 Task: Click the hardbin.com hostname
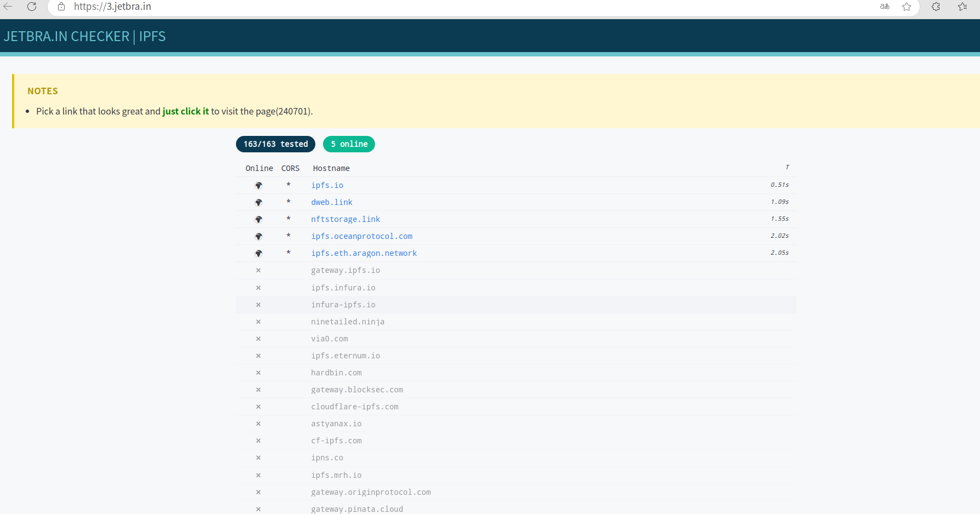pyautogui.click(x=336, y=373)
